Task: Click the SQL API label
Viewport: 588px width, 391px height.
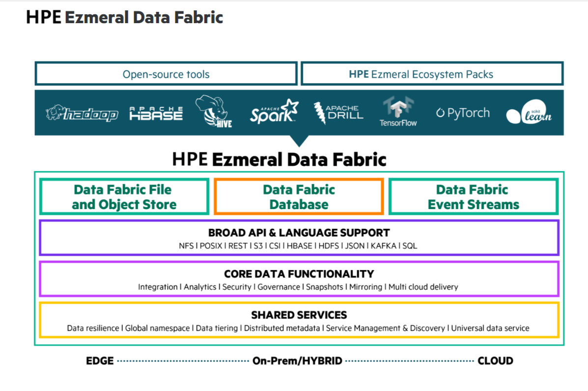Action: tap(410, 245)
